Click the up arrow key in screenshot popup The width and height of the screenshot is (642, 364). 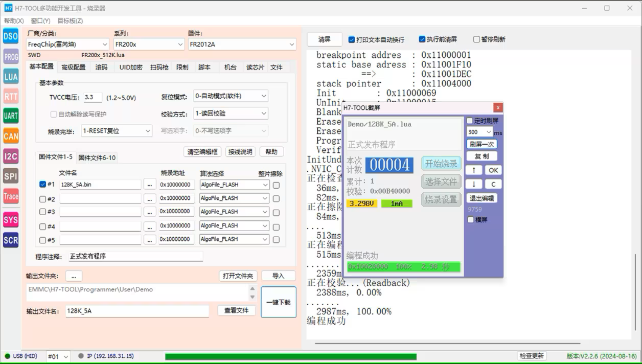[474, 170]
